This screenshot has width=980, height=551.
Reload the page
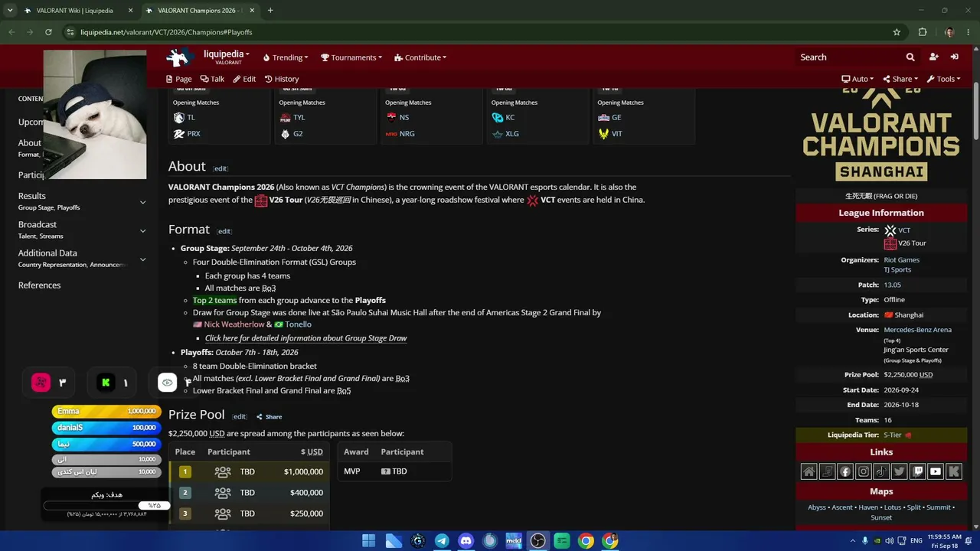point(48,32)
